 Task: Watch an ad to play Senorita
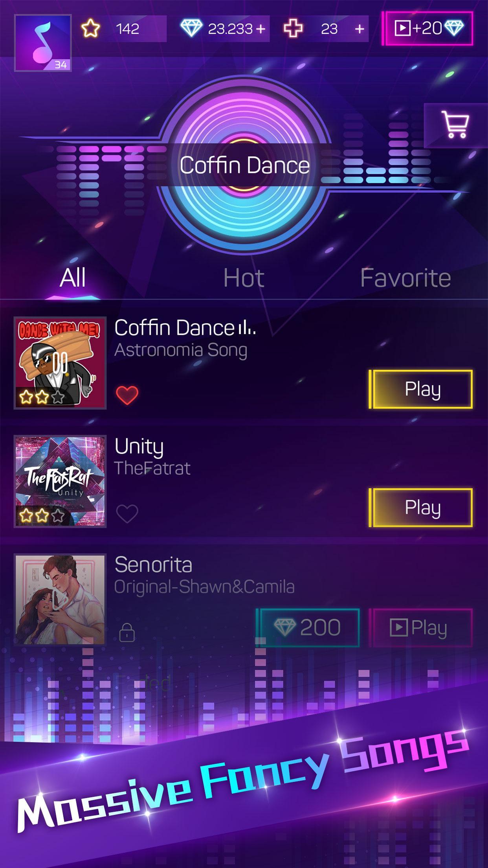point(421,627)
